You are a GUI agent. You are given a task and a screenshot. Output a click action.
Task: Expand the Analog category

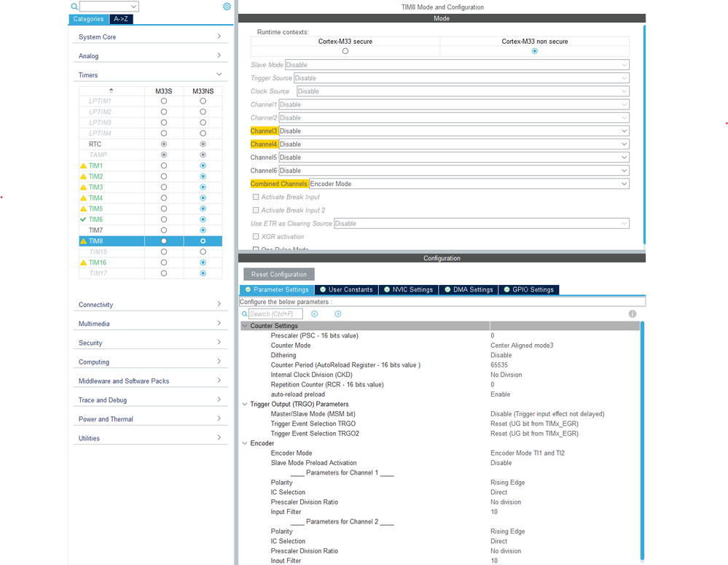pos(150,55)
